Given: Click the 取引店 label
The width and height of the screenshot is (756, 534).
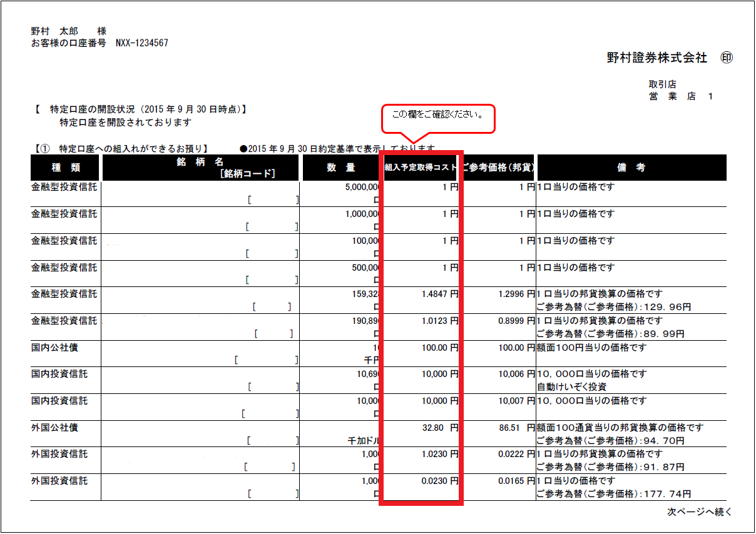Looking at the screenshot, I should pyautogui.click(x=662, y=84).
